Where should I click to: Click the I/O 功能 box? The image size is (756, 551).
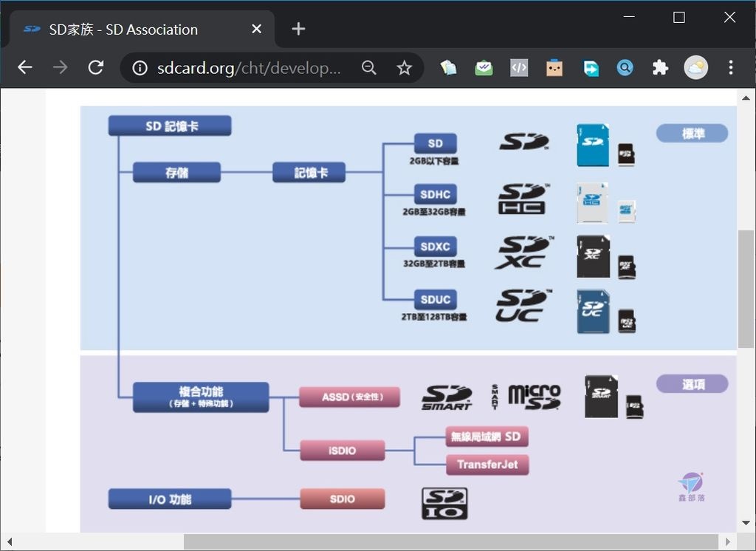[170, 499]
